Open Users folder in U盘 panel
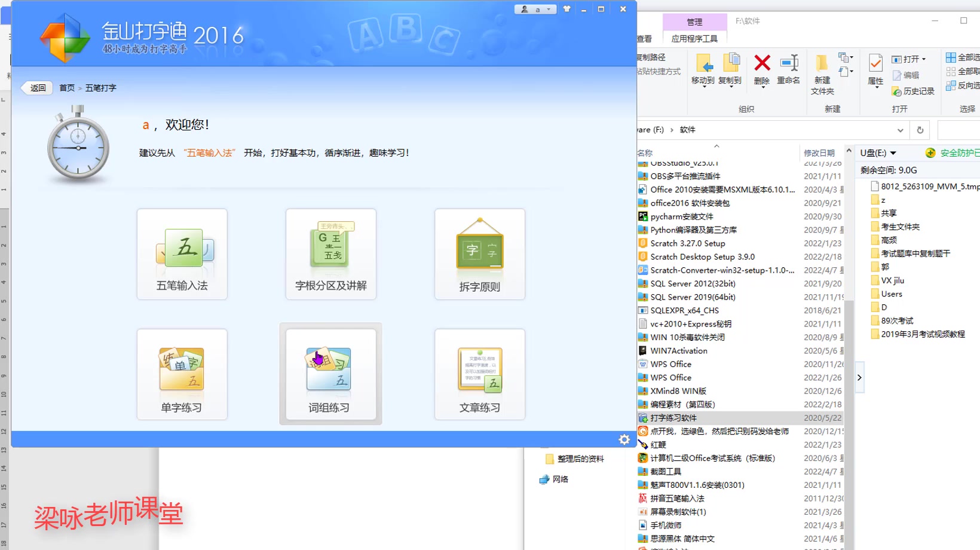The image size is (980, 550). pos(887,294)
